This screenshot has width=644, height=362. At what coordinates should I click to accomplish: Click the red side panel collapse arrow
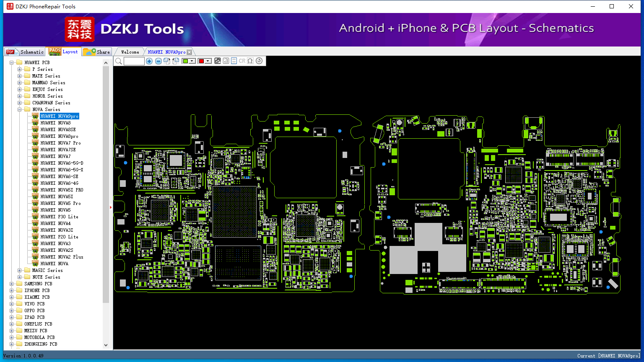pos(111,207)
